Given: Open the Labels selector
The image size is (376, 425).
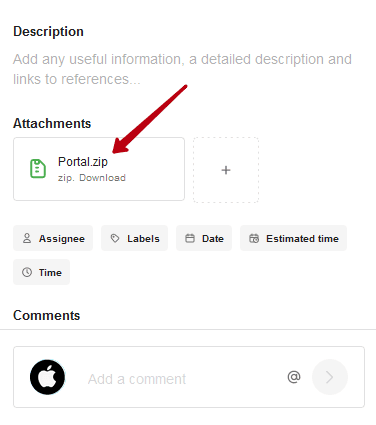Looking at the screenshot, I should pos(134,238).
